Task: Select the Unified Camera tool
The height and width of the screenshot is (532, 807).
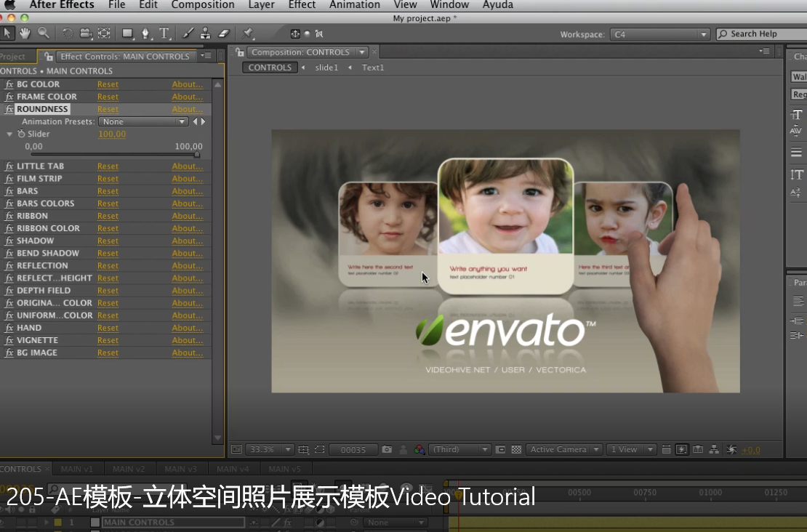Action: (86, 34)
